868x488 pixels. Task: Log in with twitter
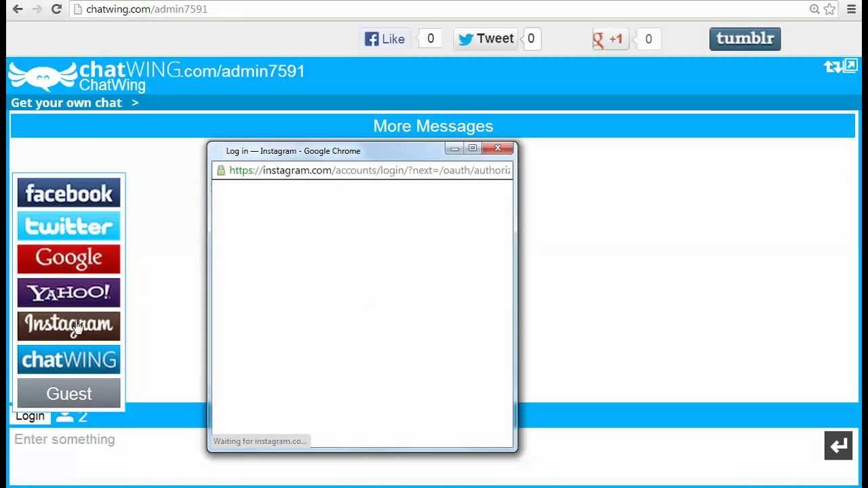click(x=68, y=226)
